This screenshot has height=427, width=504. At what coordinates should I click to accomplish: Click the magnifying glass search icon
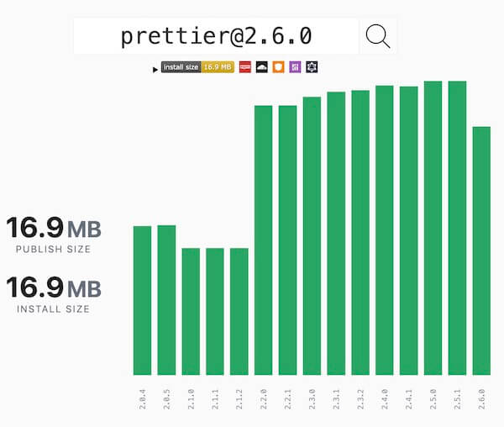[378, 36]
